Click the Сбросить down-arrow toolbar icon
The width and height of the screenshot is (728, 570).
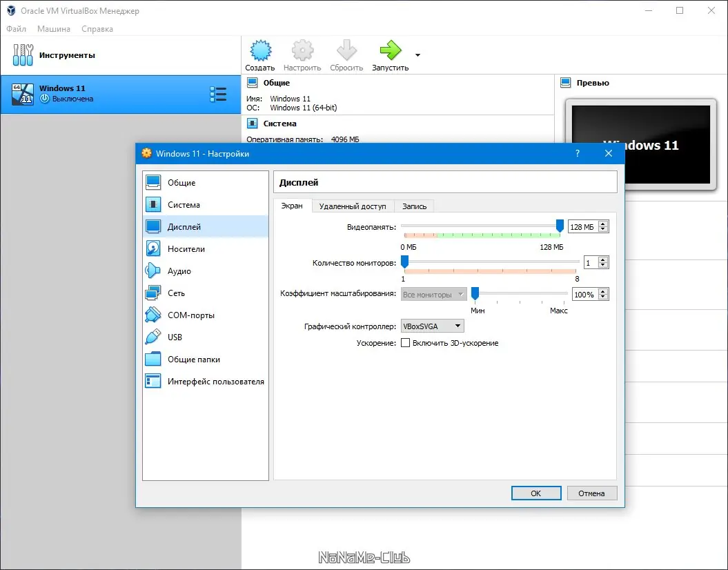pos(346,50)
